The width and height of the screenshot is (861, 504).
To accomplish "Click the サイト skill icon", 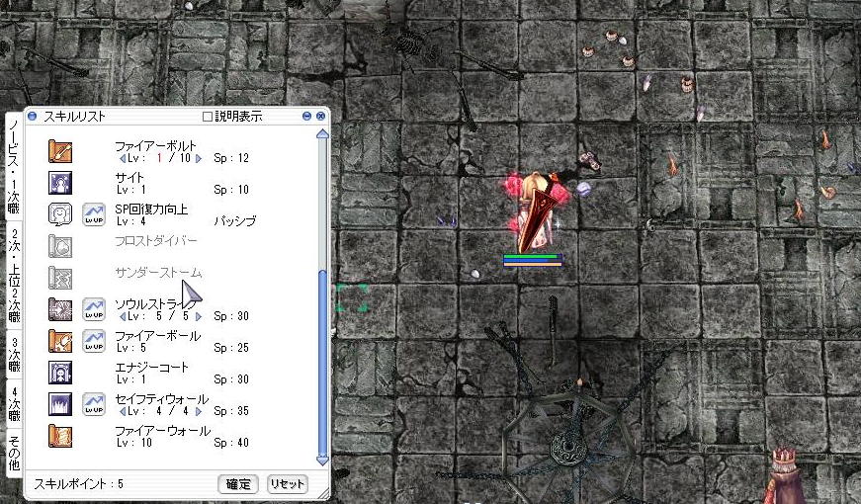I will point(60,183).
